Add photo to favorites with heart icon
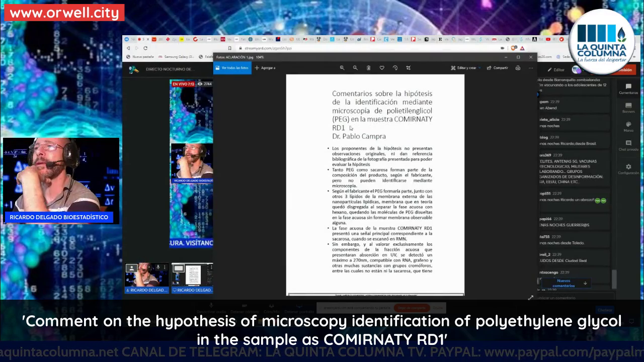The width and height of the screenshot is (644, 362). [382, 68]
